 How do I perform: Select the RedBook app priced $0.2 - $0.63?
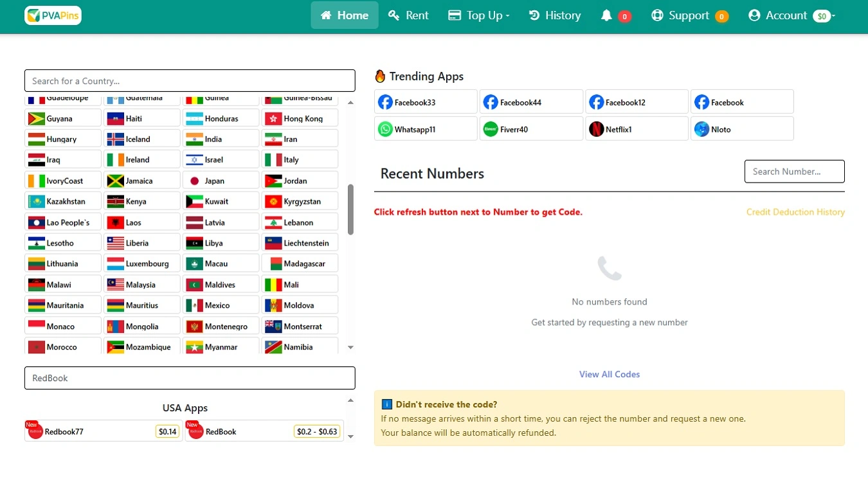pos(264,431)
